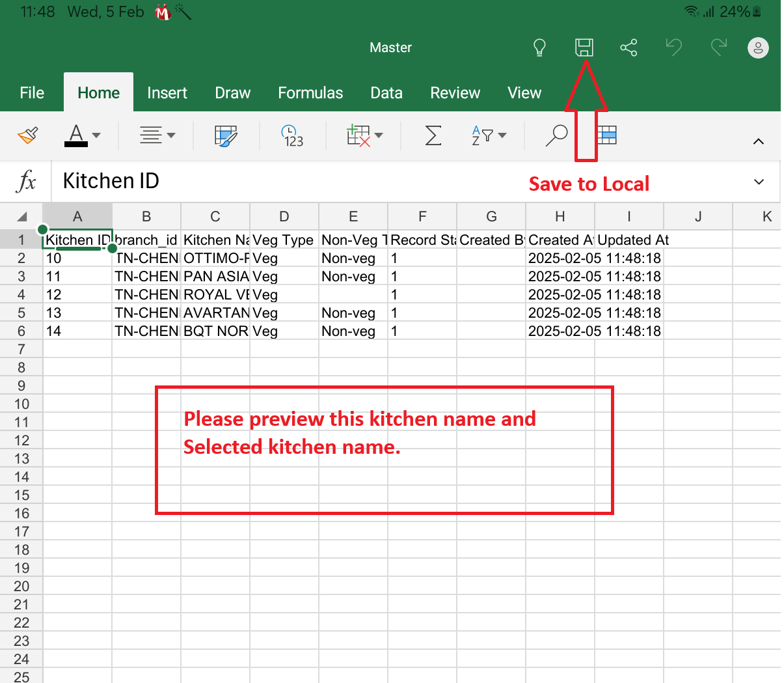
Task: Collapse the ribbon with the up chevron
Action: pos(759,141)
